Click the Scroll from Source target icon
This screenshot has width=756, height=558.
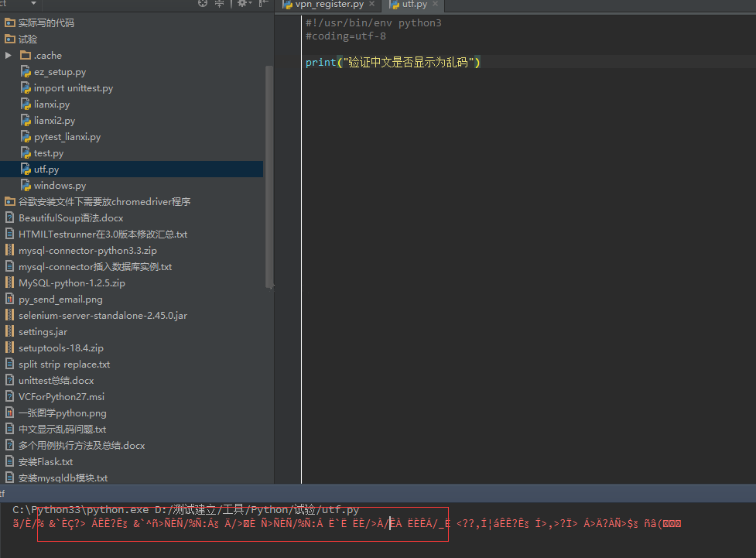[203, 4]
